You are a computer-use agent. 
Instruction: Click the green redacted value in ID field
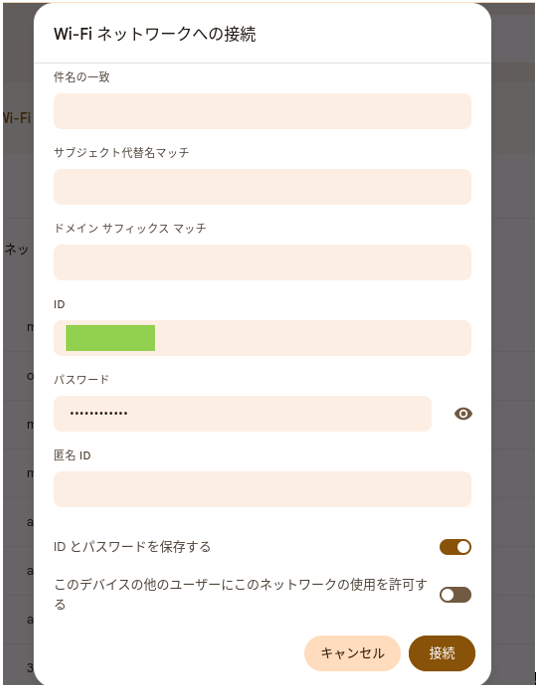tap(111, 338)
